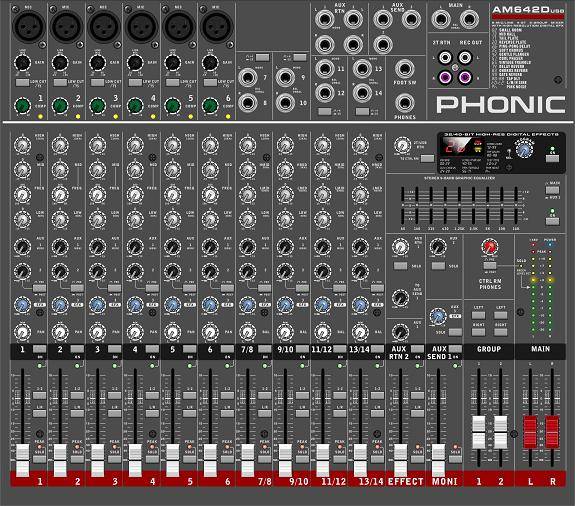
Task: Click the top-left AUX RTN jack
Action: [x=325, y=19]
